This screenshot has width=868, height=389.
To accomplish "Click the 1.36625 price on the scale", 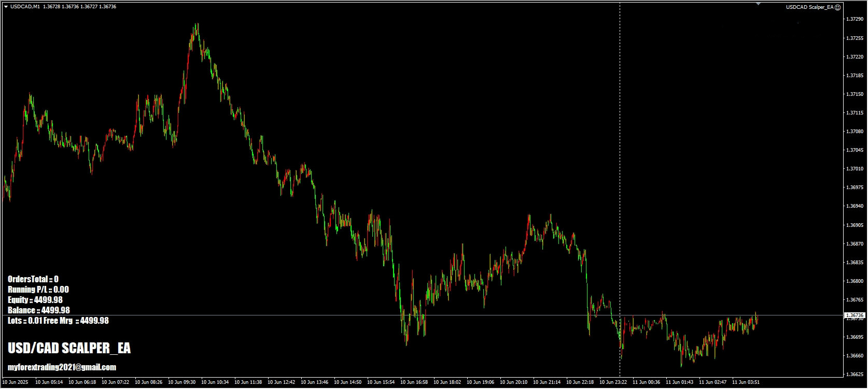I will (854, 374).
